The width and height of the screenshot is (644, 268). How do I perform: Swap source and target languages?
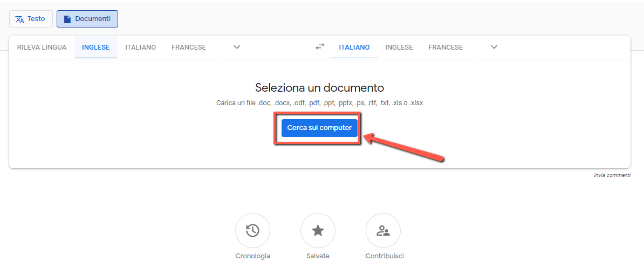click(319, 47)
